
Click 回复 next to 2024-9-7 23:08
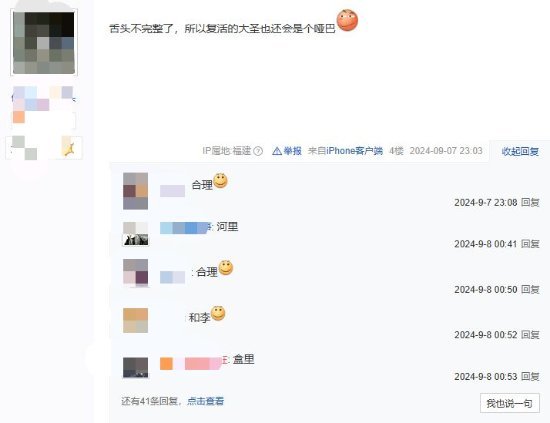[530, 202]
